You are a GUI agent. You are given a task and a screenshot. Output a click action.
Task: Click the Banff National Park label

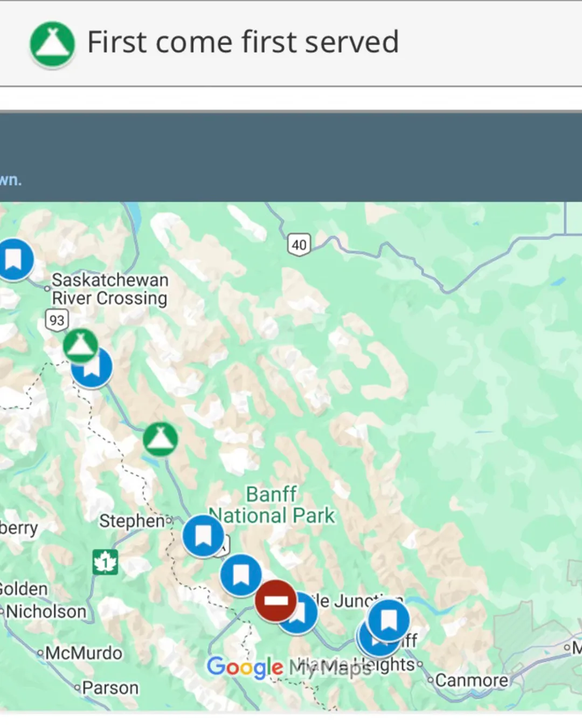pyautogui.click(x=272, y=505)
